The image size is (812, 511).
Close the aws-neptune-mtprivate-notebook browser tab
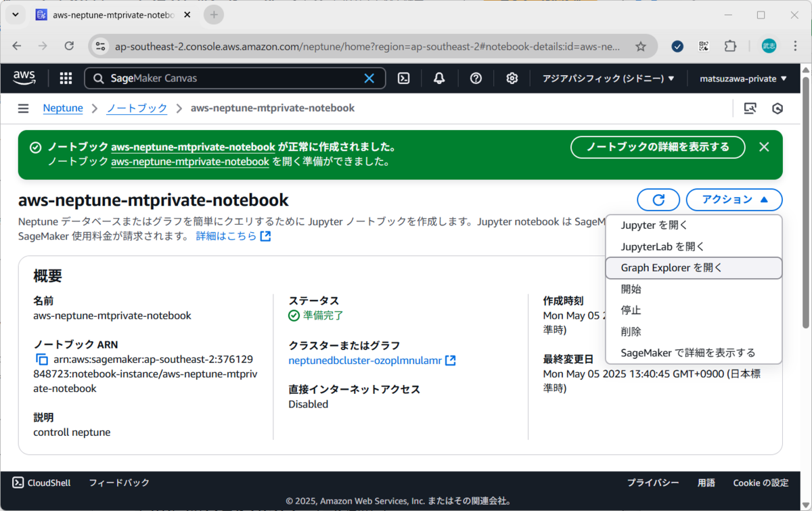pyautogui.click(x=188, y=14)
